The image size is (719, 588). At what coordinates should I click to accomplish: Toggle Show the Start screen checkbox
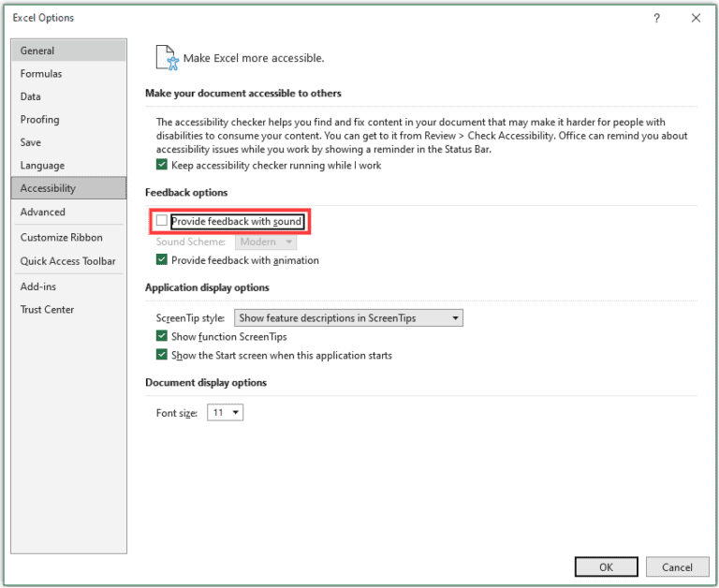(161, 355)
